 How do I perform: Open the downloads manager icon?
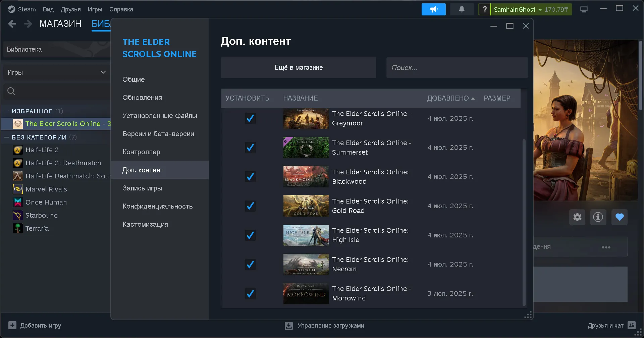click(289, 326)
